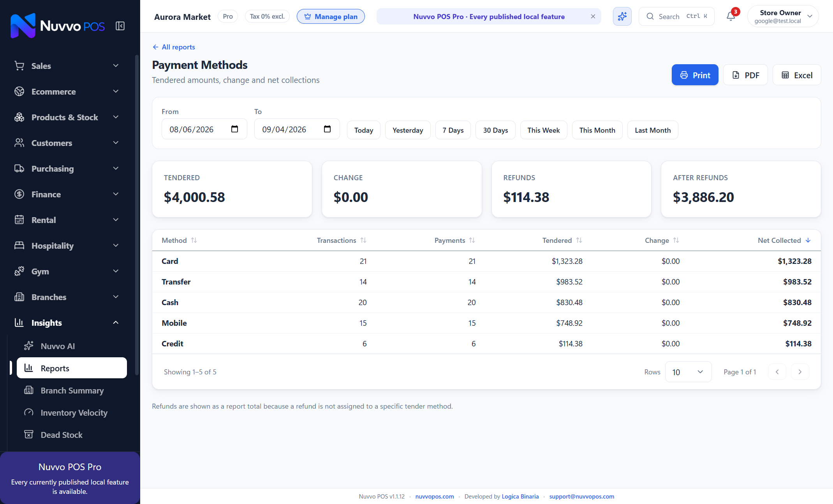
Task: Collapse the sidebar with the panel icon
Action: click(120, 26)
